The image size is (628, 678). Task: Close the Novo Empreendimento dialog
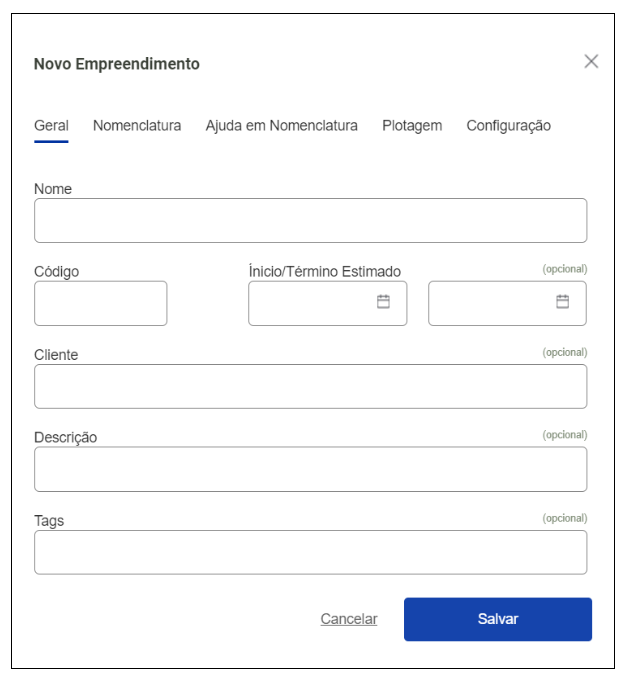click(x=591, y=61)
